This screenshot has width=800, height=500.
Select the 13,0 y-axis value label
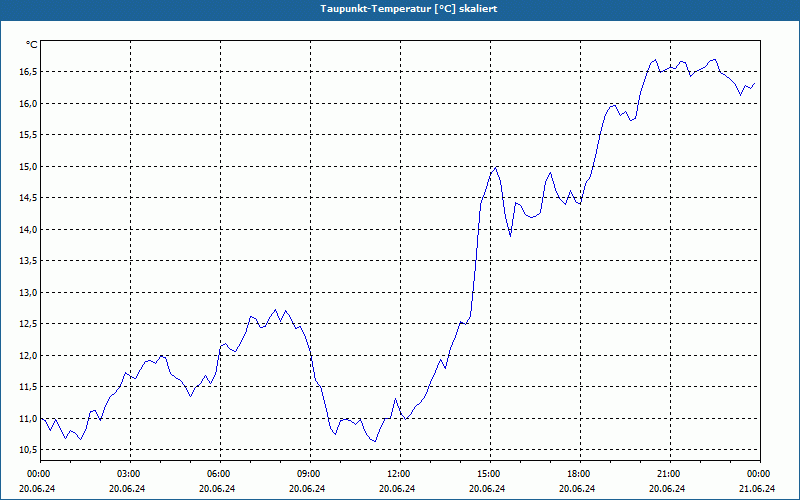(28, 293)
